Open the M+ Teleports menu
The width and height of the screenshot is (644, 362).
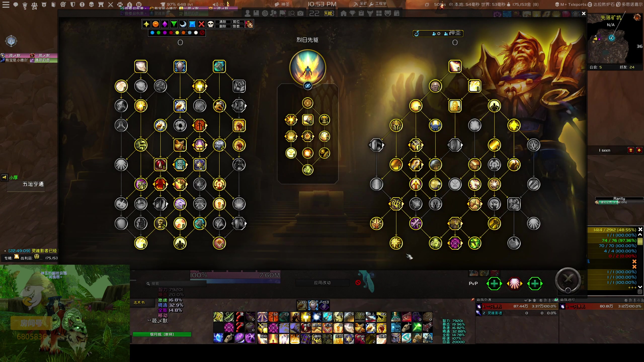click(571, 5)
